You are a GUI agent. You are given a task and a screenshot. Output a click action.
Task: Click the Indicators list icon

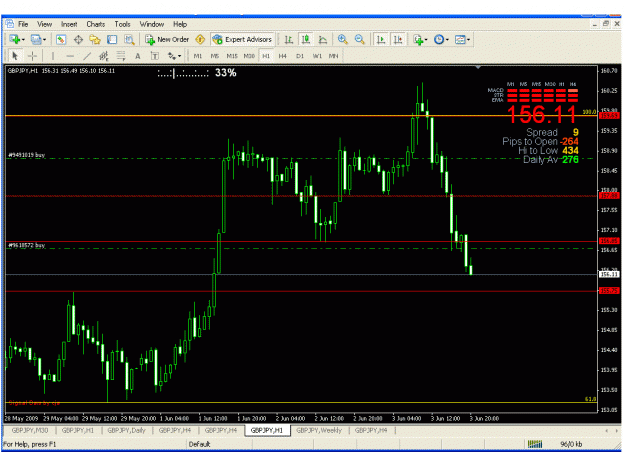[418, 39]
